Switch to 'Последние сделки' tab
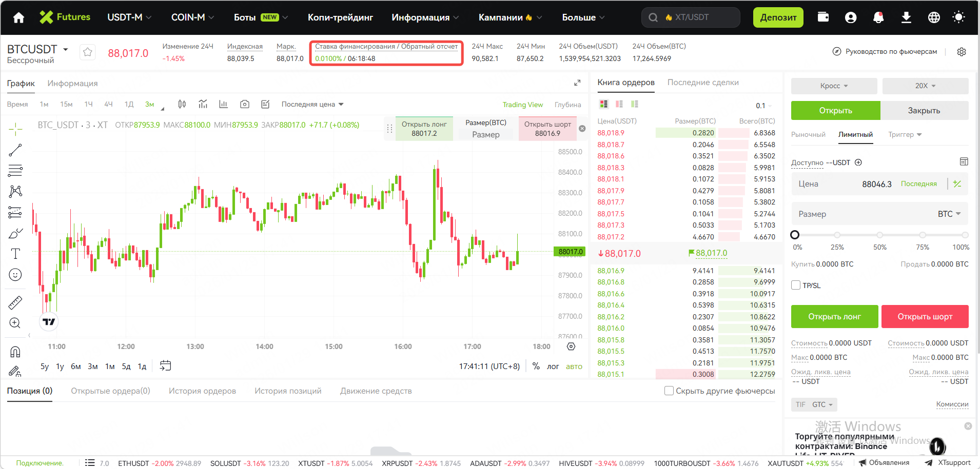 click(703, 83)
